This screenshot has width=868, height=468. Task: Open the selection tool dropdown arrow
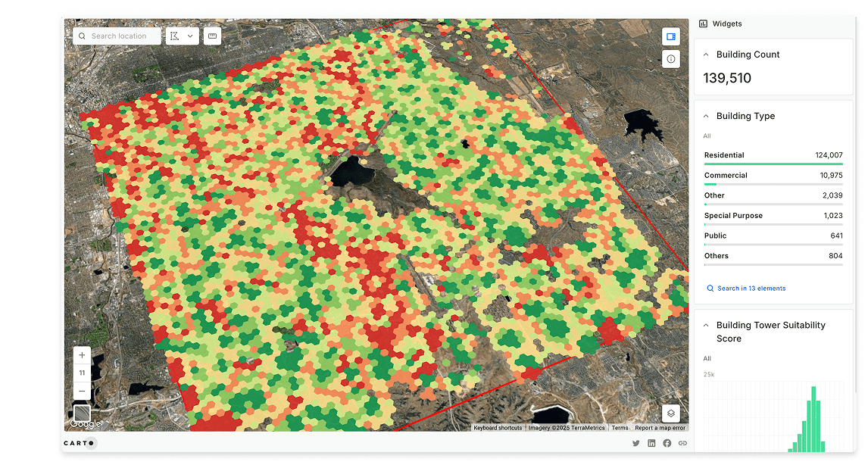point(190,36)
